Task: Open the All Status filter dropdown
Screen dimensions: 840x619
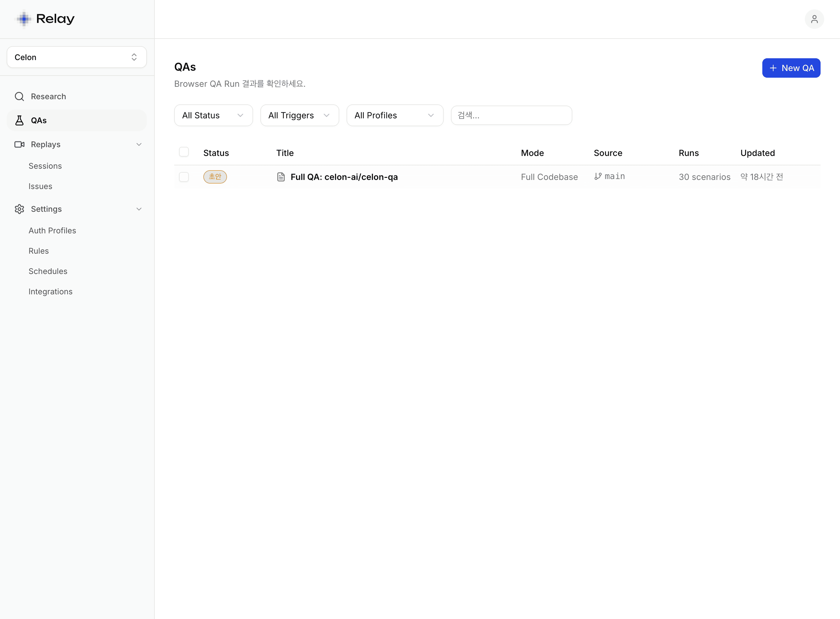Action: point(213,115)
